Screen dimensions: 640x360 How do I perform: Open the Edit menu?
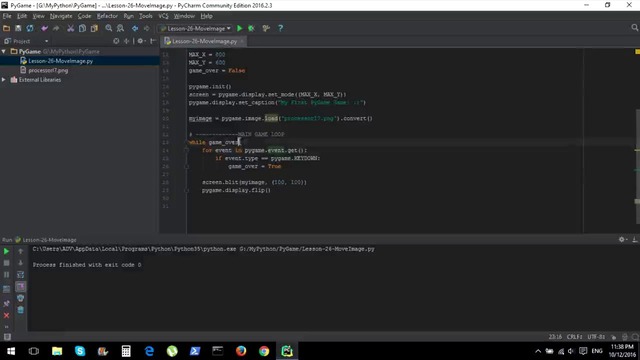coord(22,16)
